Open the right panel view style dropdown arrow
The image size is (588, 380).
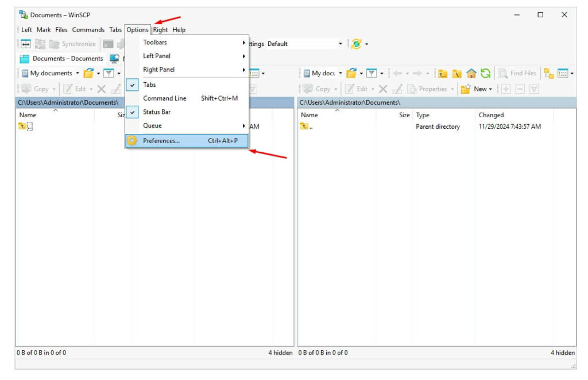[572, 74]
